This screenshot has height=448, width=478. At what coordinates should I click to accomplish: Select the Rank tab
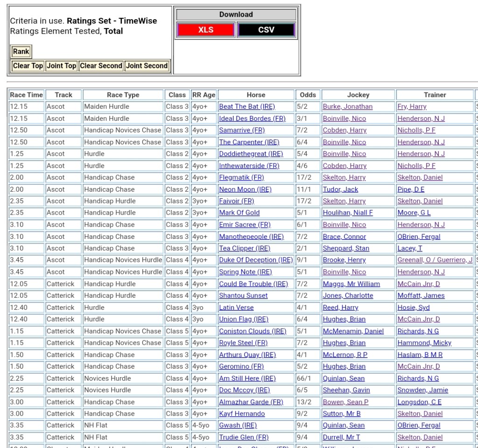pos(21,52)
